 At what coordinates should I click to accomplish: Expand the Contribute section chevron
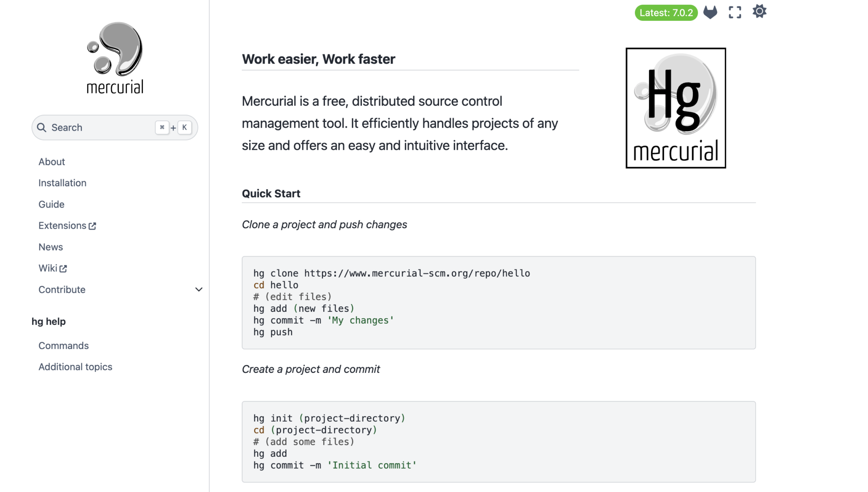tap(198, 289)
